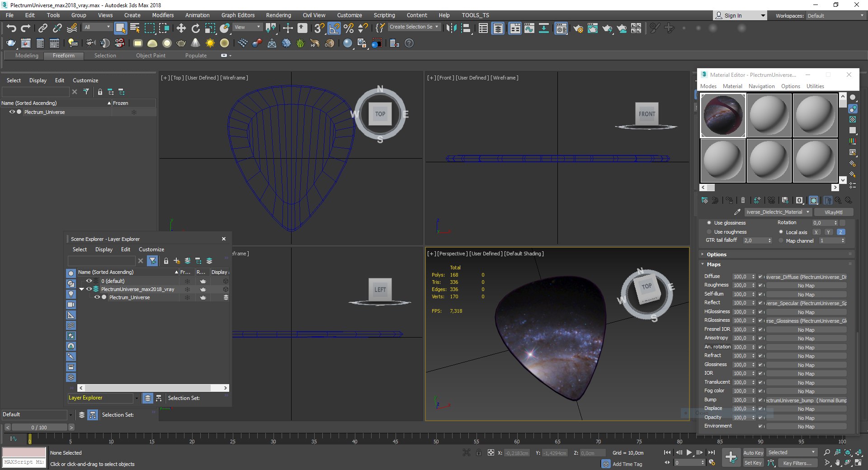Select the Use glossiness radio button

[x=709, y=223]
